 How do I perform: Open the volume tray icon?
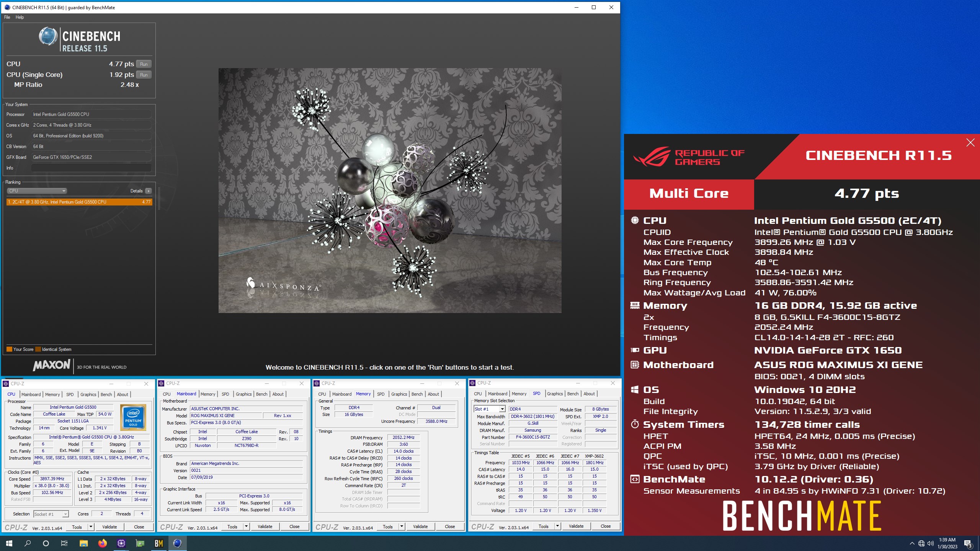931,543
